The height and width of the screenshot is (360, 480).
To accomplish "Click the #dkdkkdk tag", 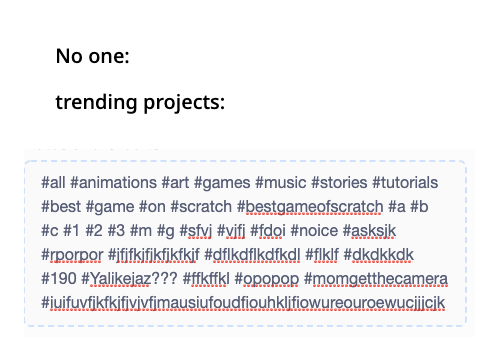I will (378, 255).
